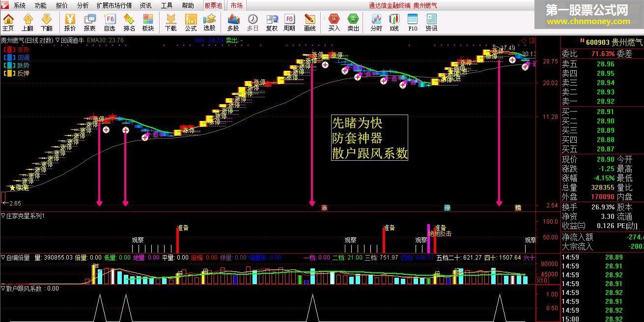The width and height of the screenshot is (644, 322).
Task: Click the 大宗流入 row
Action: [x=602, y=247]
